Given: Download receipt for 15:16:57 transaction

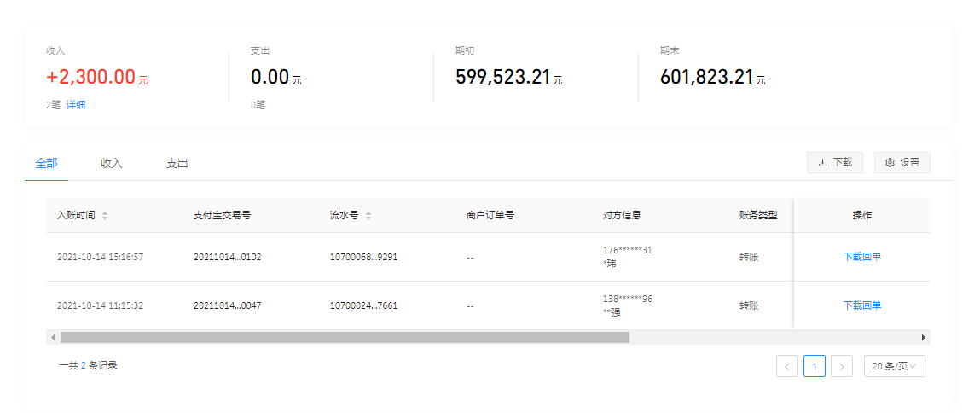Looking at the screenshot, I should 861,257.
